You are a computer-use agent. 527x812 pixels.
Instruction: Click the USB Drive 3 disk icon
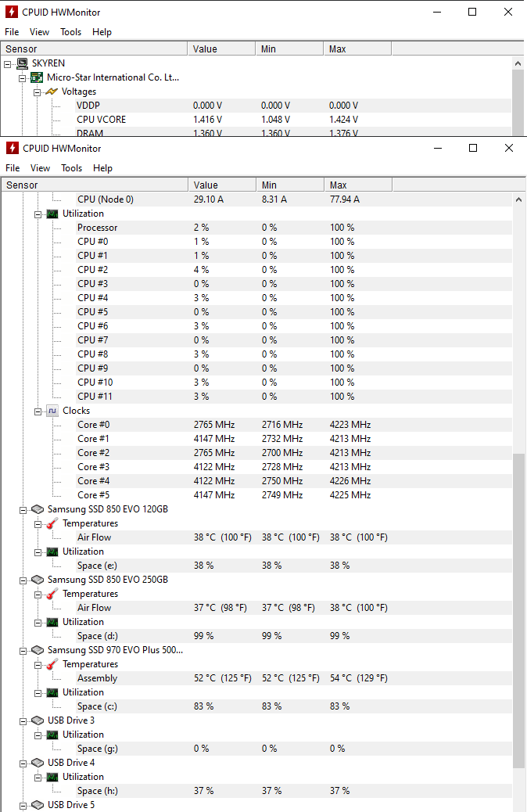[x=37, y=720]
